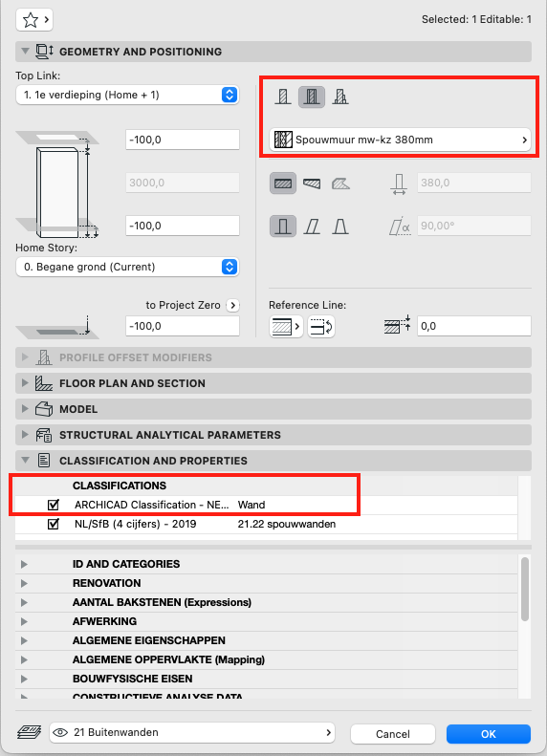The image size is (547, 756).
Task: Expand the Floor Plan and Section panel
Action: click(x=273, y=383)
